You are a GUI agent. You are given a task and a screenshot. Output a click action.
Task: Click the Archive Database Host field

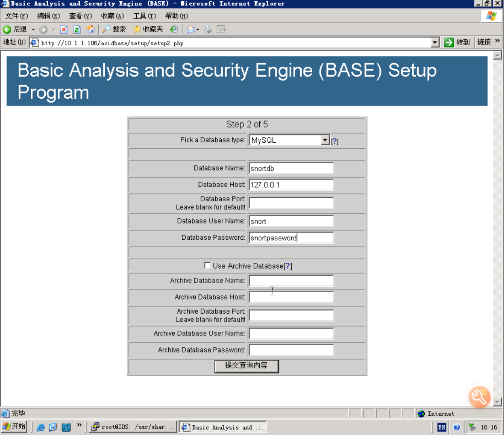(291, 297)
